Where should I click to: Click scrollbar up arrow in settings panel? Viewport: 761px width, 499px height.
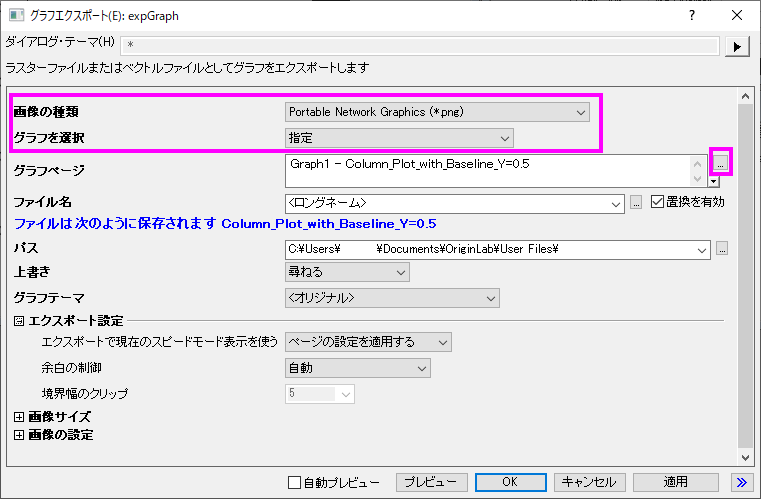coord(745,97)
